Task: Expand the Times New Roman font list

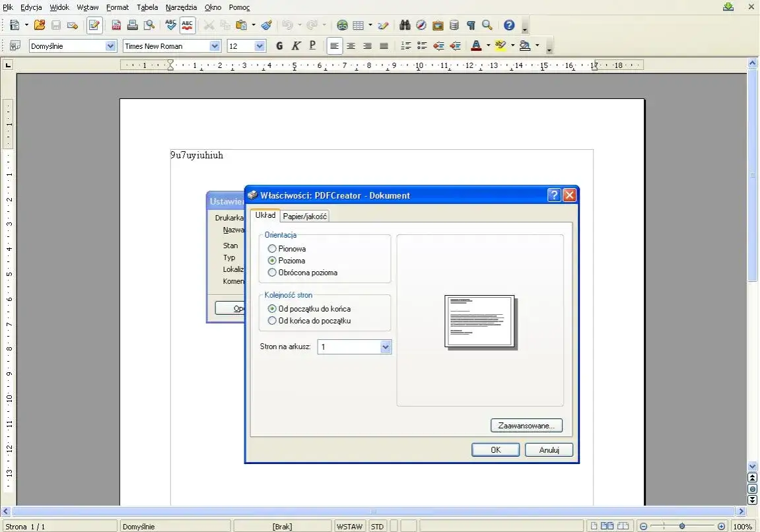Action: (x=215, y=46)
